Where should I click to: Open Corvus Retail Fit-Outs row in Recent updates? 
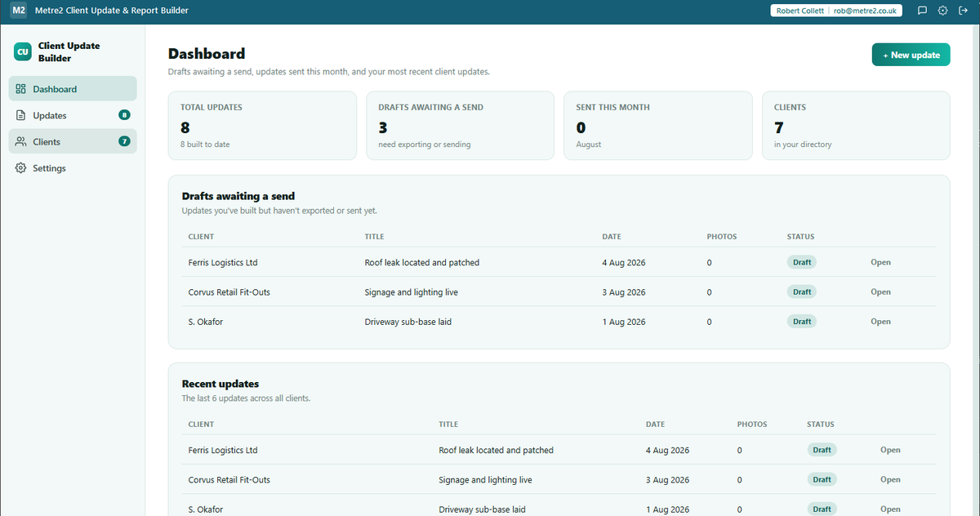[x=890, y=479]
